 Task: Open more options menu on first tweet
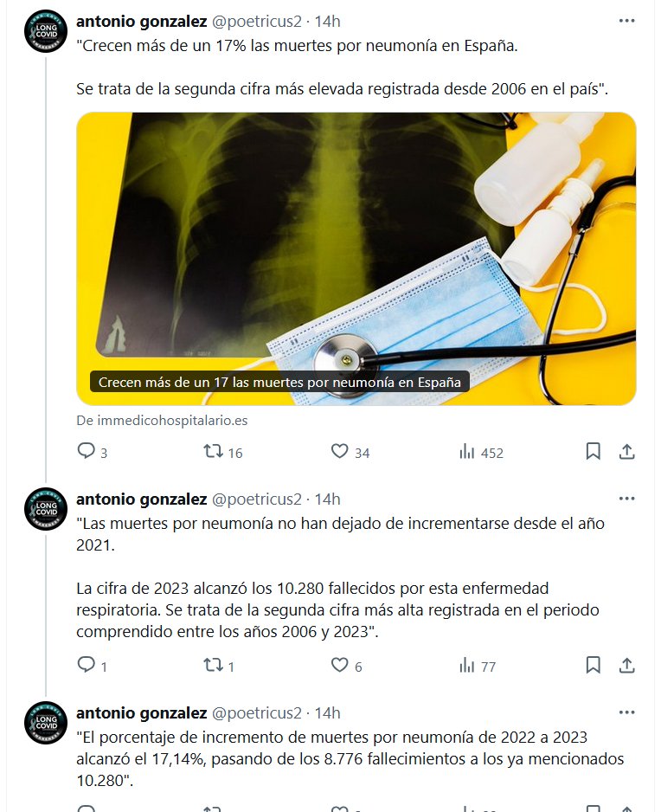click(627, 21)
